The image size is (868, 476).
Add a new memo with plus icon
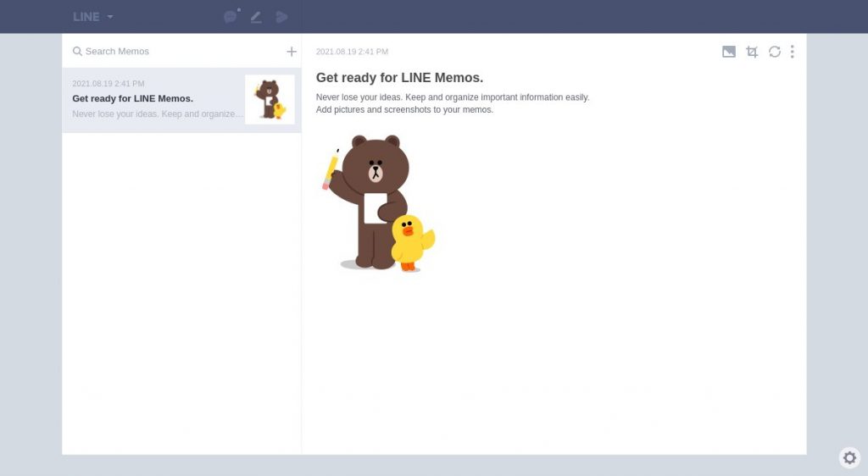292,52
